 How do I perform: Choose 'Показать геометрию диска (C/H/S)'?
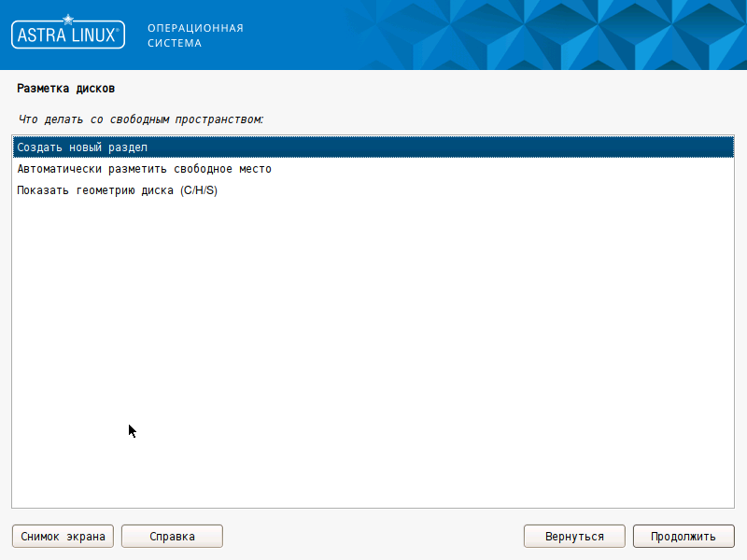[x=117, y=190]
